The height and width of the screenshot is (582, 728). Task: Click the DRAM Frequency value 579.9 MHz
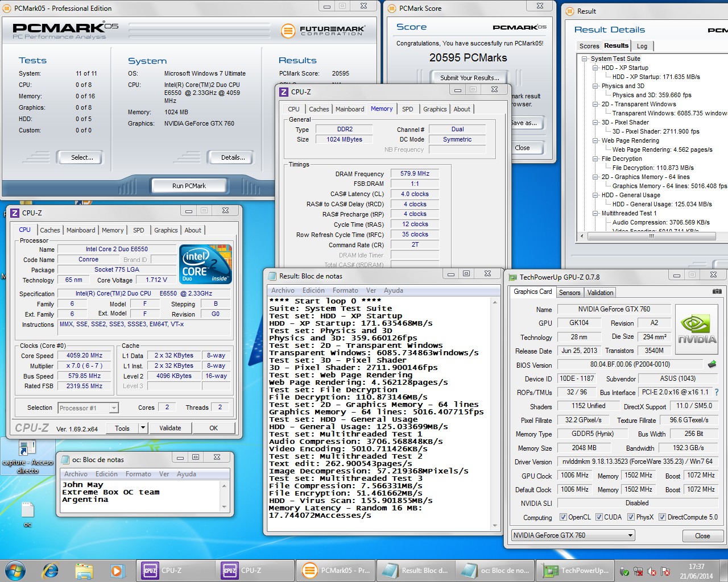pyautogui.click(x=415, y=173)
